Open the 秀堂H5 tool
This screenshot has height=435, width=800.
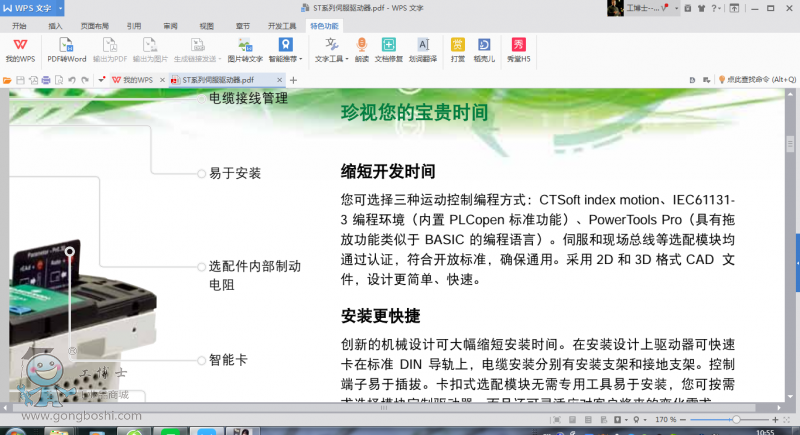[x=518, y=50]
